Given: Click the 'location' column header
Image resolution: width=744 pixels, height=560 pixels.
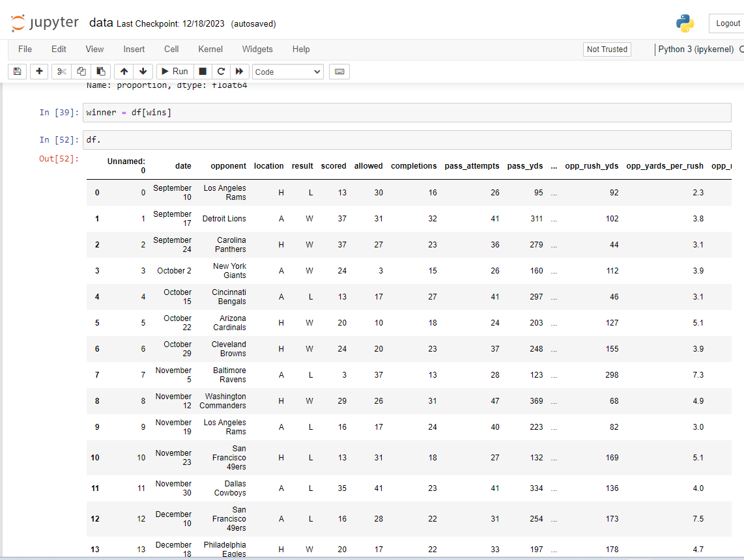Looking at the screenshot, I should [x=268, y=166].
